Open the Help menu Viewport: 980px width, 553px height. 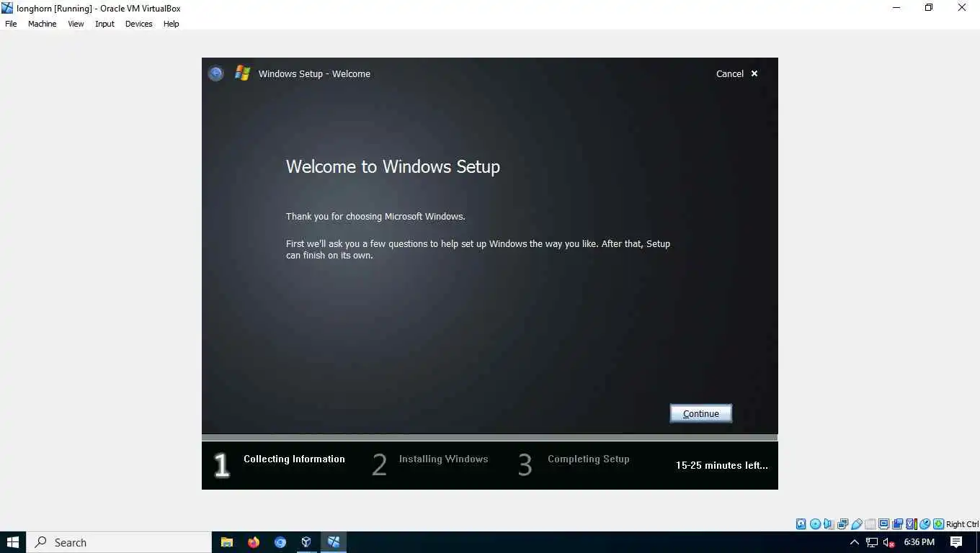[x=171, y=24]
